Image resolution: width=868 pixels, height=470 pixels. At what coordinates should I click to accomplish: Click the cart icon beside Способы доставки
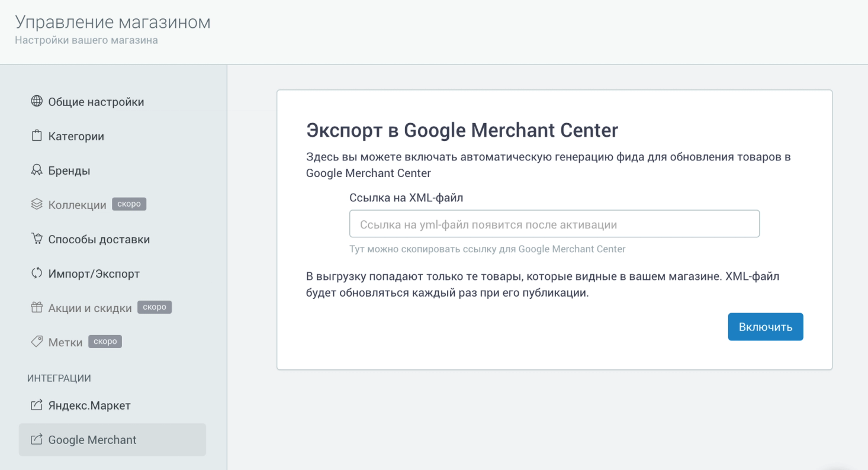click(37, 239)
